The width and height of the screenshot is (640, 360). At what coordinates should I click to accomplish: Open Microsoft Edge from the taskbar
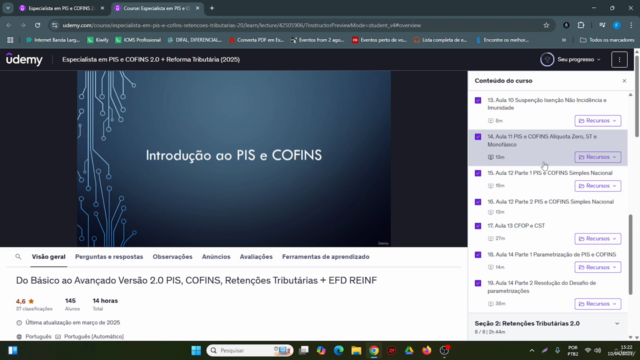pyautogui.click(x=338, y=351)
